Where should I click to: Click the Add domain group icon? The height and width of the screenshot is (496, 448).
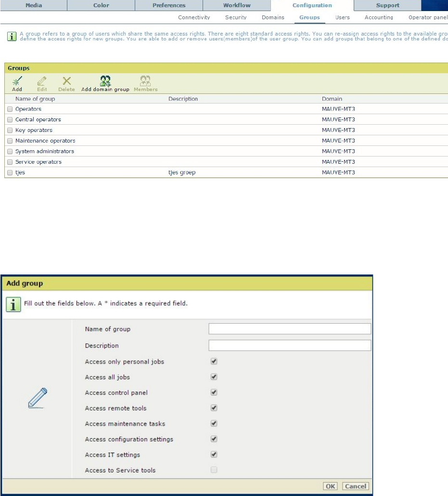pos(105,81)
